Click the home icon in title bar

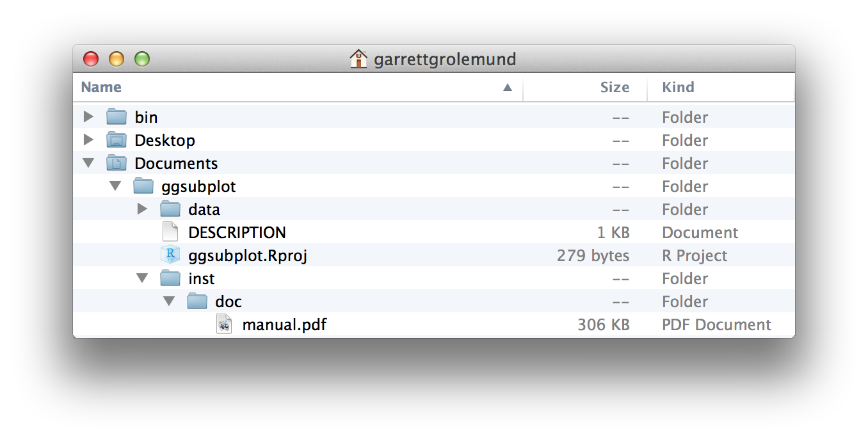click(x=358, y=60)
